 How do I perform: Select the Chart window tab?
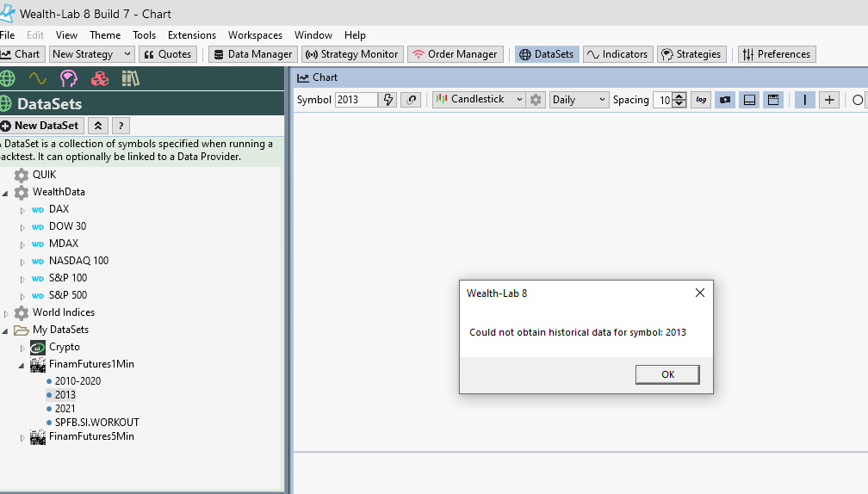pos(318,77)
